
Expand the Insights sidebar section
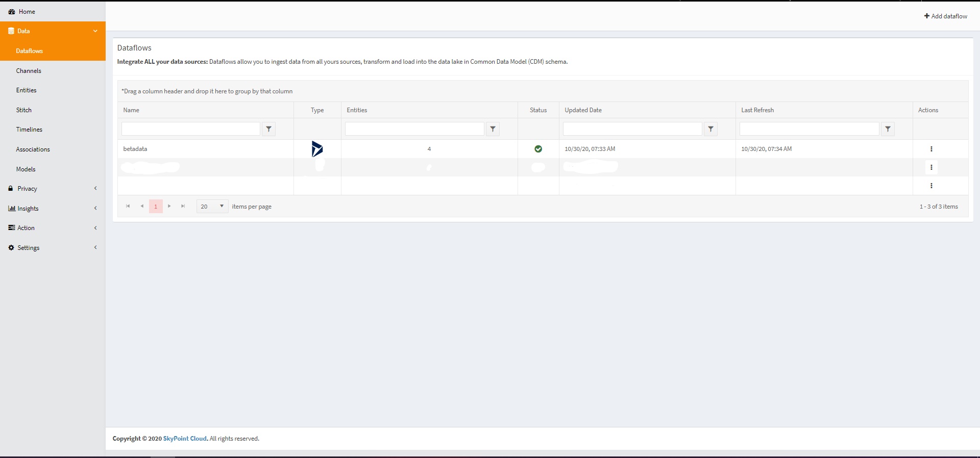53,209
